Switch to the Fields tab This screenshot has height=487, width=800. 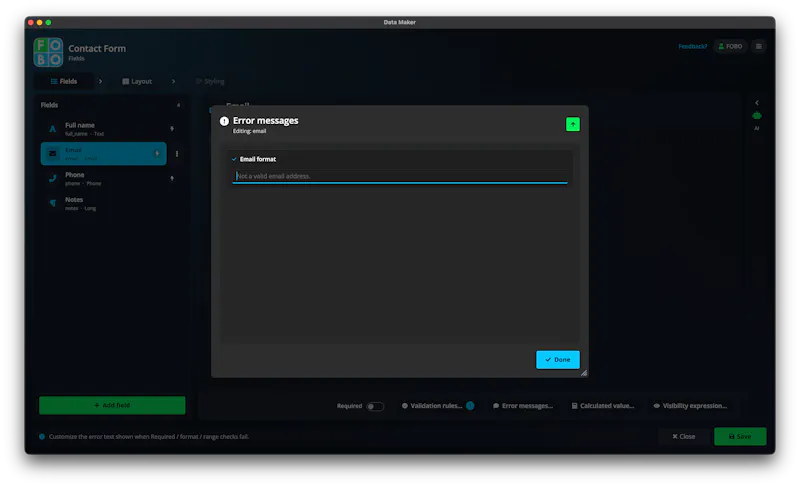(x=64, y=81)
